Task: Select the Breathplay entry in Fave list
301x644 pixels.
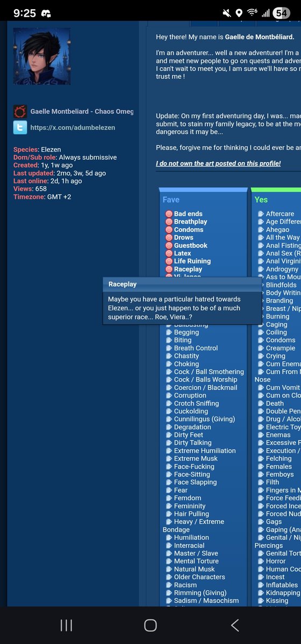Action: point(190,222)
